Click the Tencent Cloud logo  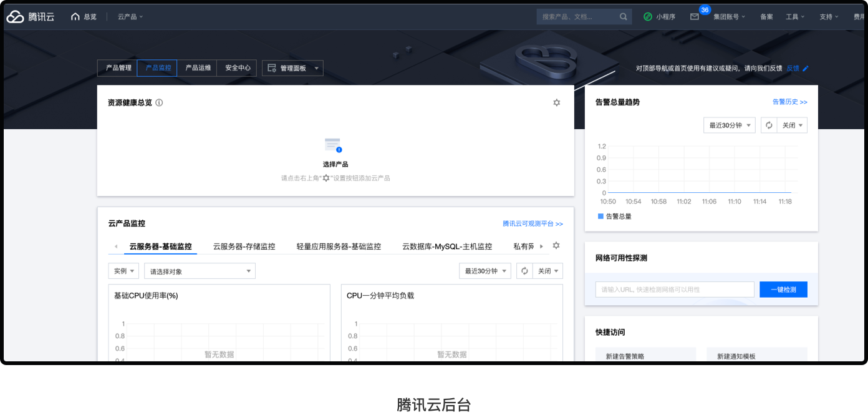coord(31,17)
